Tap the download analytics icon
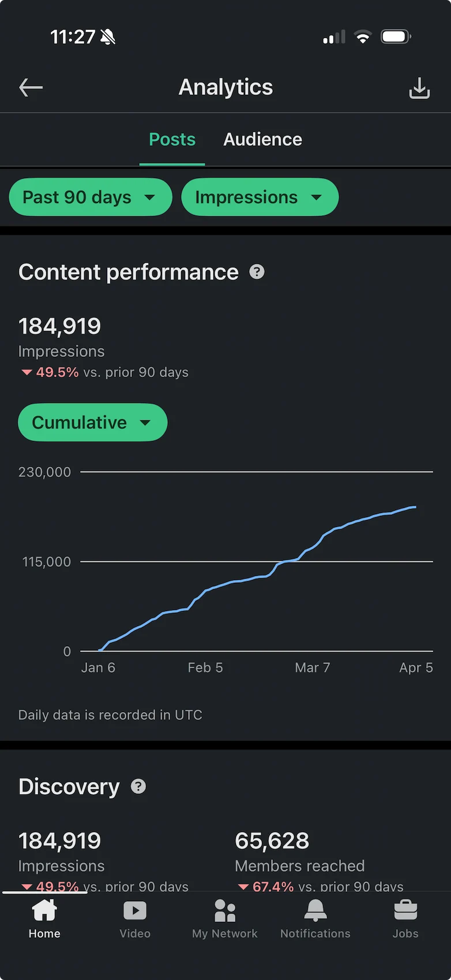This screenshot has width=451, height=980. point(419,88)
